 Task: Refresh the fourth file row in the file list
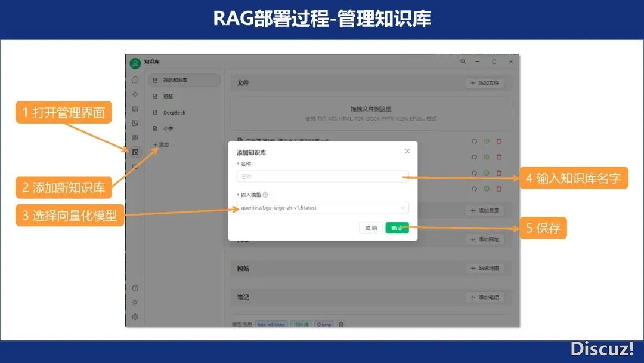pos(474,189)
